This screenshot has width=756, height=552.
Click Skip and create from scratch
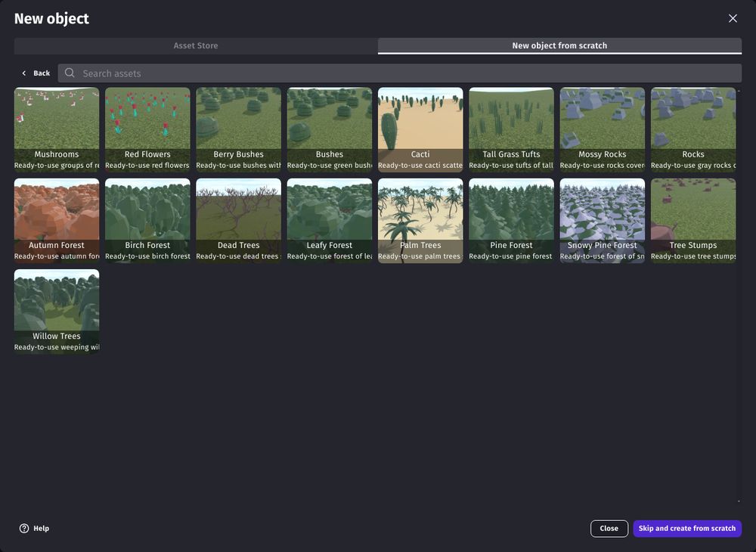tap(687, 529)
